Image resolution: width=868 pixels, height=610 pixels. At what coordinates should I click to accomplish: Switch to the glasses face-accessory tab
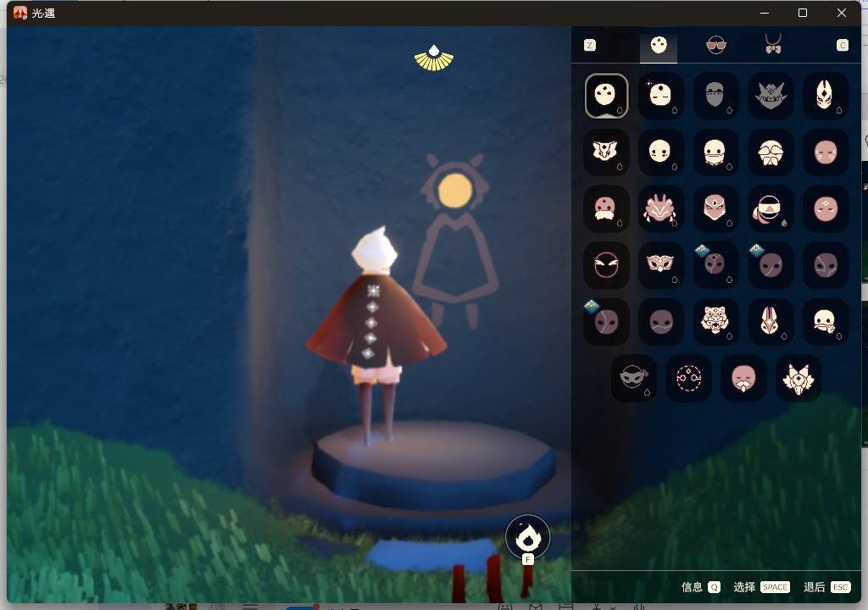pyautogui.click(x=715, y=46)
